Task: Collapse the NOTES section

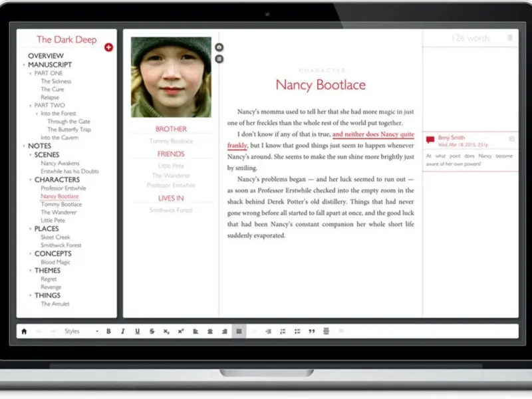Action: (24, 146)
